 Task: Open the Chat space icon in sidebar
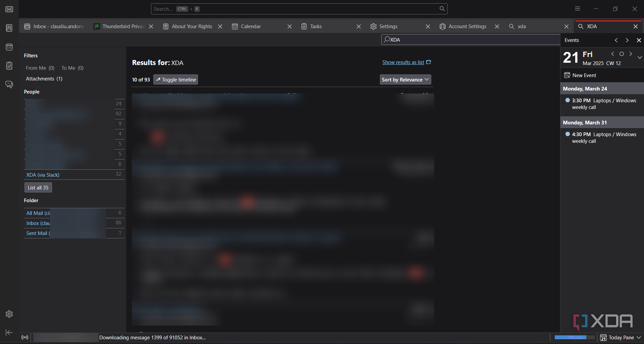9,84
